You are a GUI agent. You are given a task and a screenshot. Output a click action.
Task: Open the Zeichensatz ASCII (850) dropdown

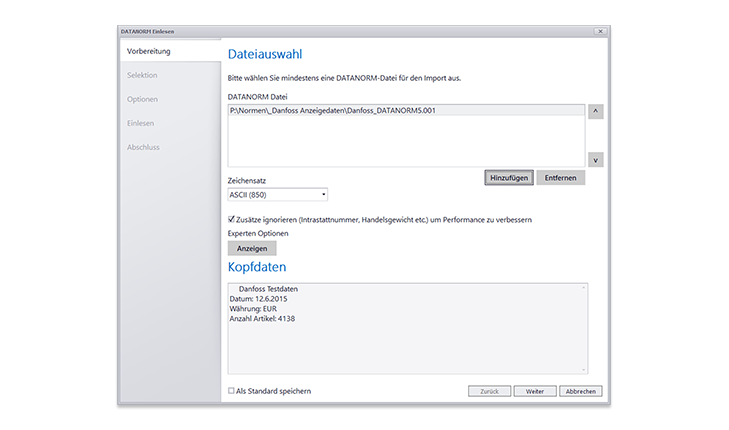point(278,195)
